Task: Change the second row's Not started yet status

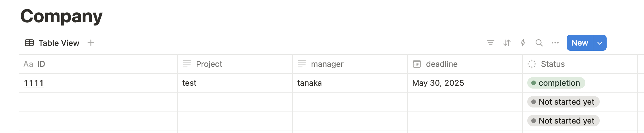Action: point(563,102)
